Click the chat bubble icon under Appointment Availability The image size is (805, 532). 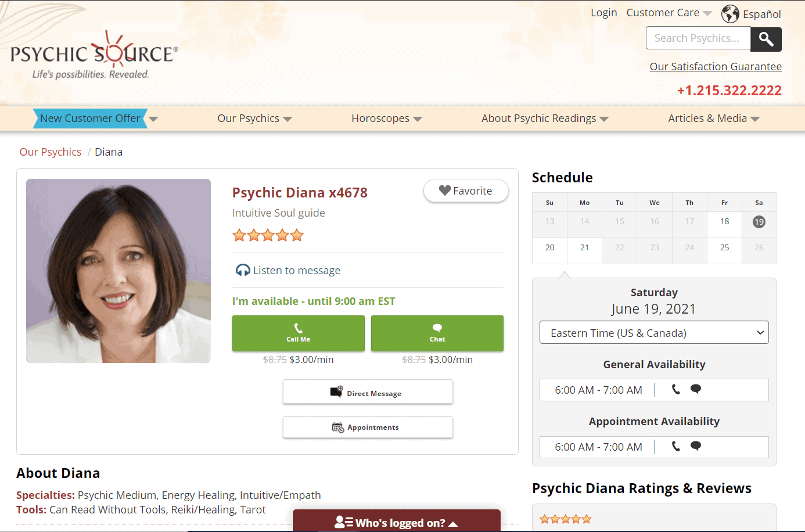tap(696, 446)
